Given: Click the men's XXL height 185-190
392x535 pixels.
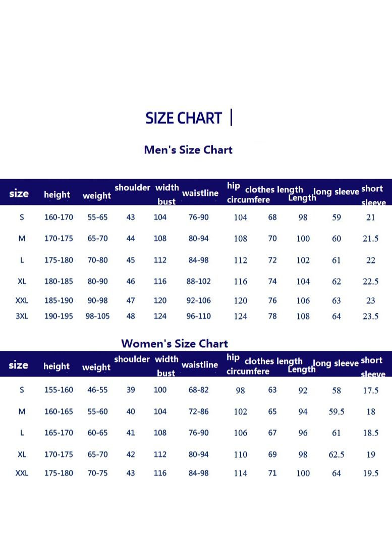Looking at the screenshot, I should click(59, 301).
